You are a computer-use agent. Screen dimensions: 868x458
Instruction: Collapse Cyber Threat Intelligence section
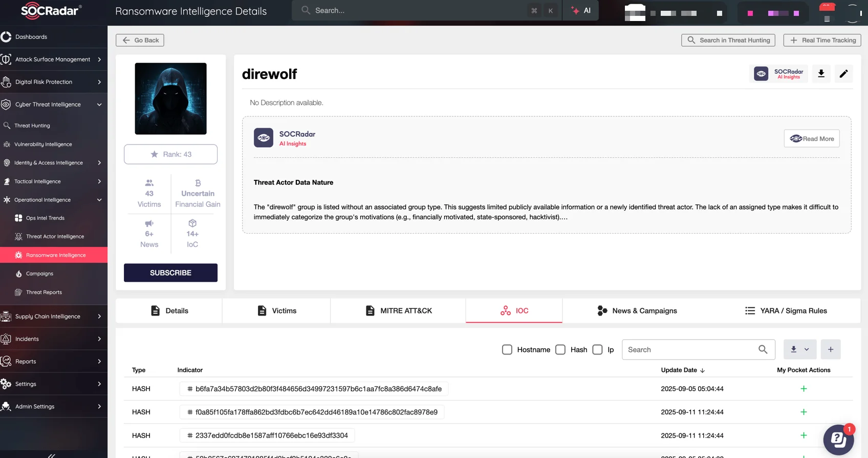[x=54, y=105]
